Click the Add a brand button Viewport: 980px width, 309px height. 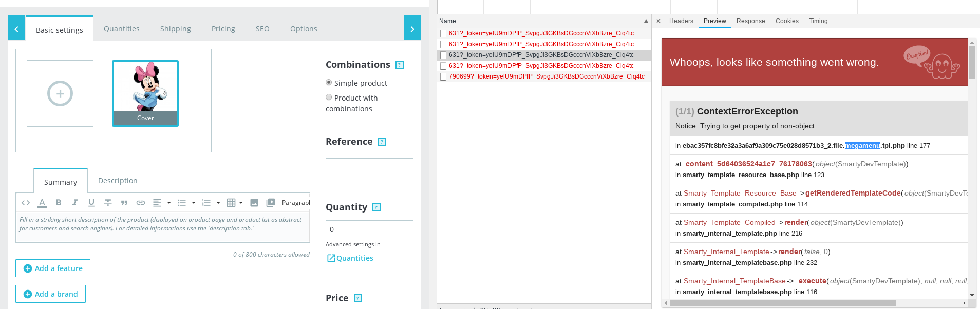pos(50,294)
